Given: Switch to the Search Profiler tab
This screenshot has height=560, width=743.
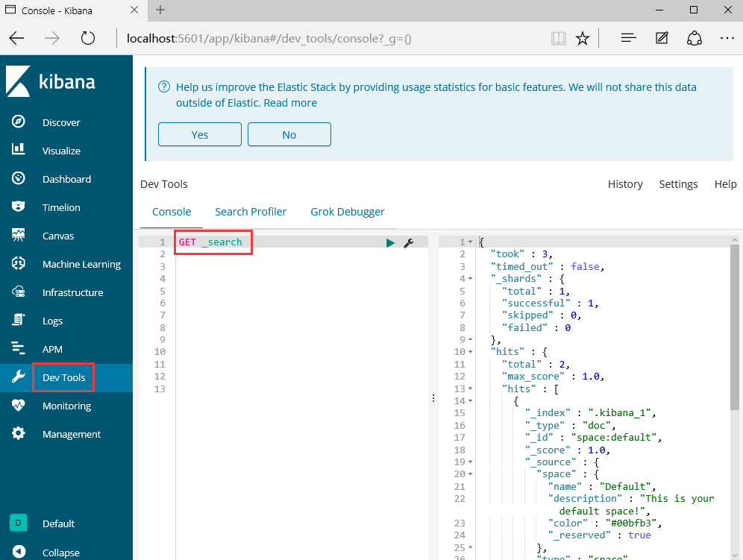Looking at the screenshot, I should tap(251, 212).
